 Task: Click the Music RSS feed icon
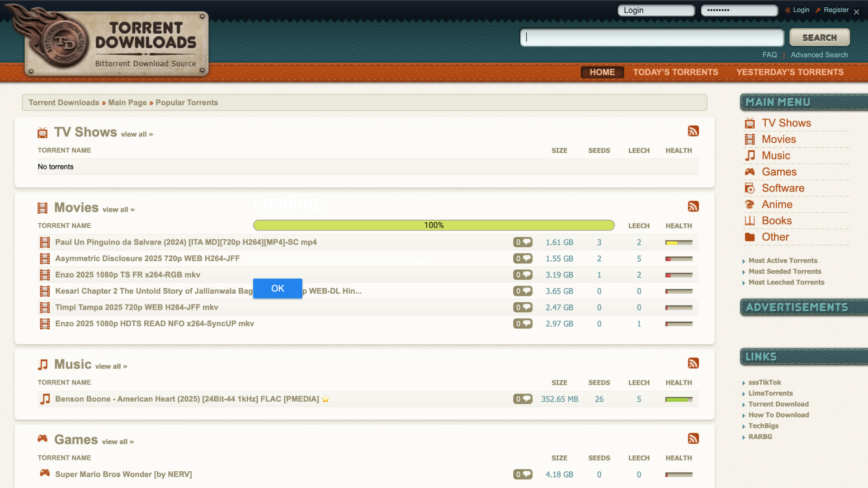tap(693, 363)
